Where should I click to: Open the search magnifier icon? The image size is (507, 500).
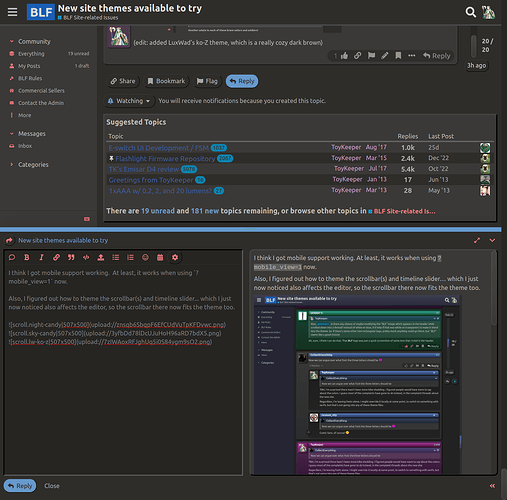[471, 12]
